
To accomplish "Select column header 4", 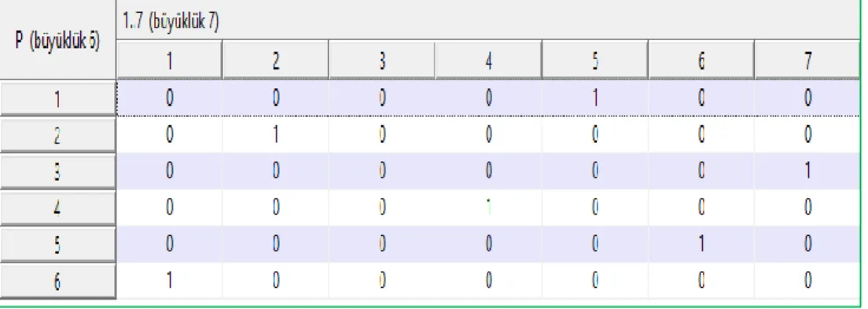I will pyautogui.click(x=488, y=61).
